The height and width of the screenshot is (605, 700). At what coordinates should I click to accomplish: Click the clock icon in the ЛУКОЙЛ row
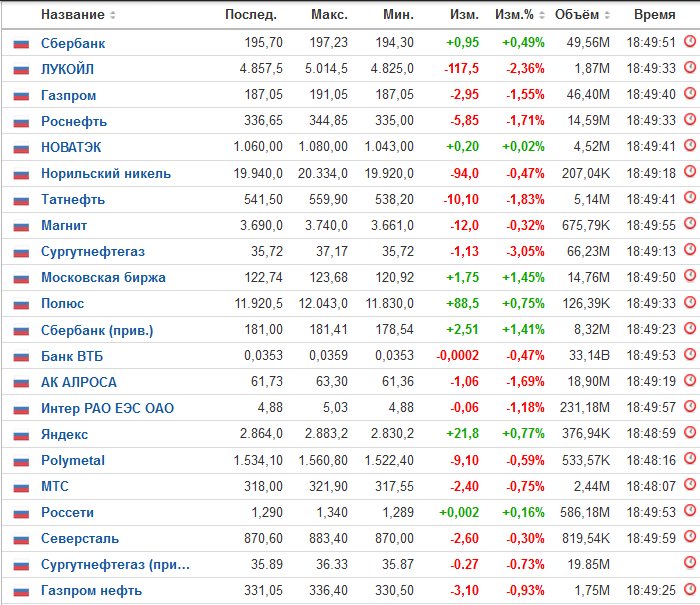coord(690,67)
